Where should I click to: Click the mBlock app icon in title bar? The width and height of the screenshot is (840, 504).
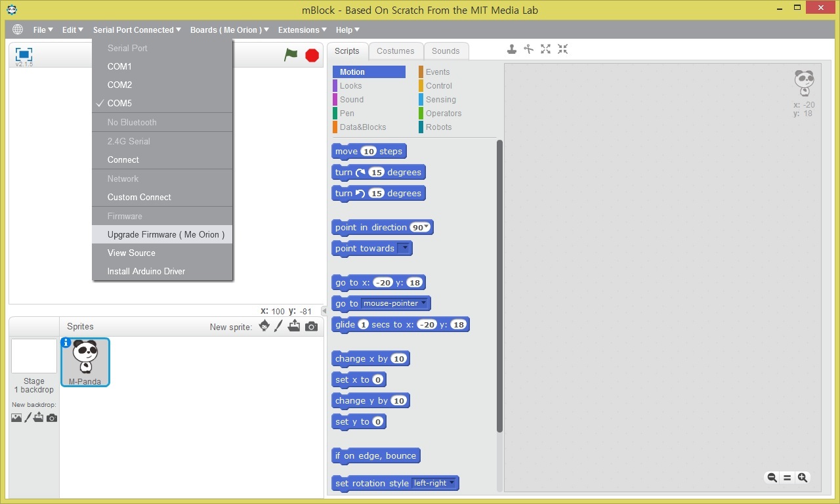pyautogui.click(x=12, y=9)
